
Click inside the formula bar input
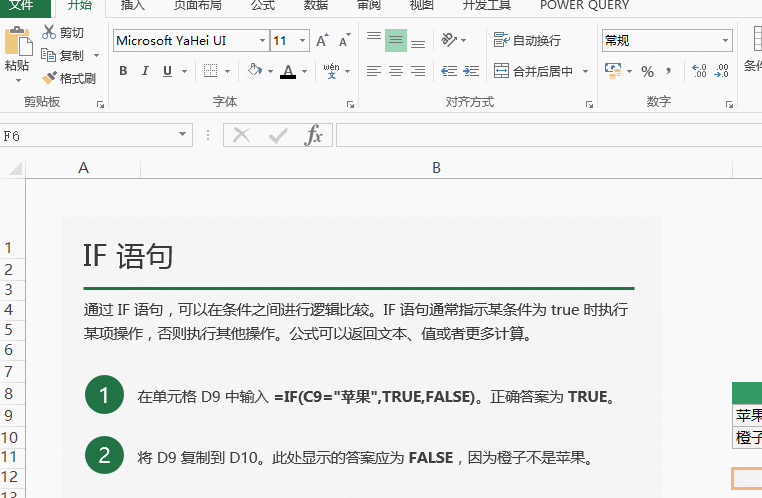549,135
